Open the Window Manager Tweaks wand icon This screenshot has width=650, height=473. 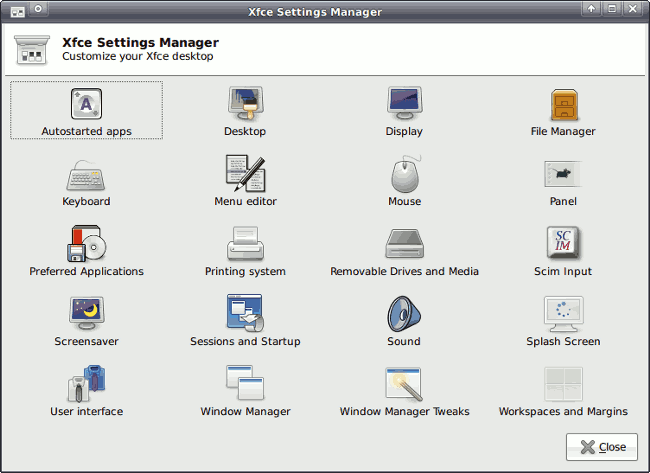pos(404,384)
